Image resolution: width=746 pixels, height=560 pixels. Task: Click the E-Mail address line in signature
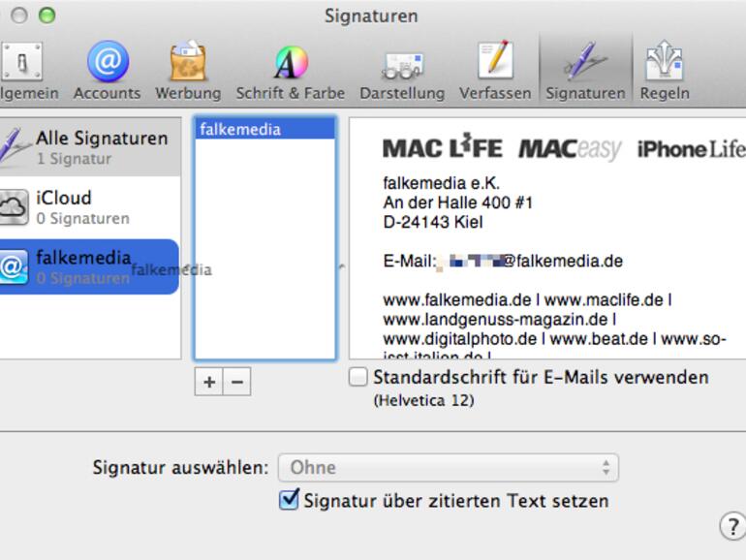pos(503,261)
